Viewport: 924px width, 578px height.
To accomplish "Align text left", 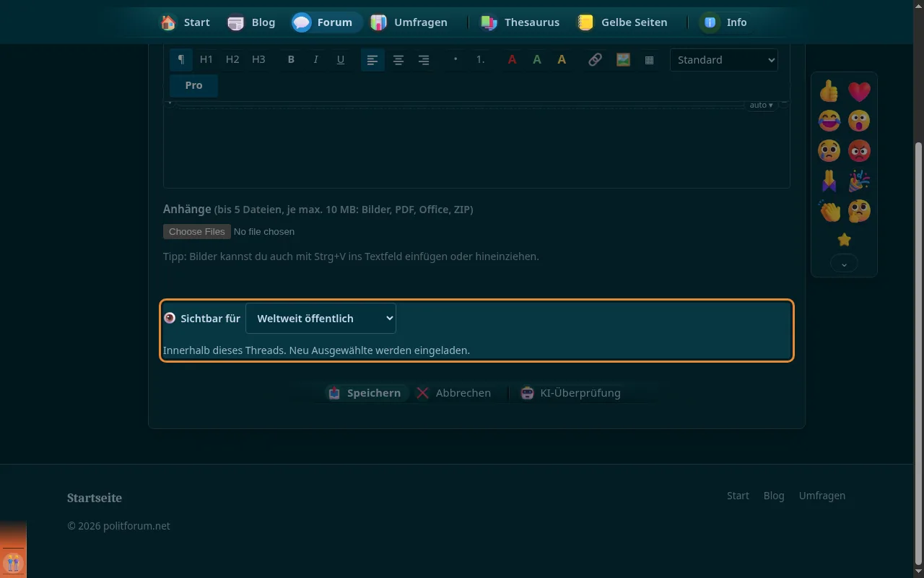I will pyautogui.click(x=372, y=60).
